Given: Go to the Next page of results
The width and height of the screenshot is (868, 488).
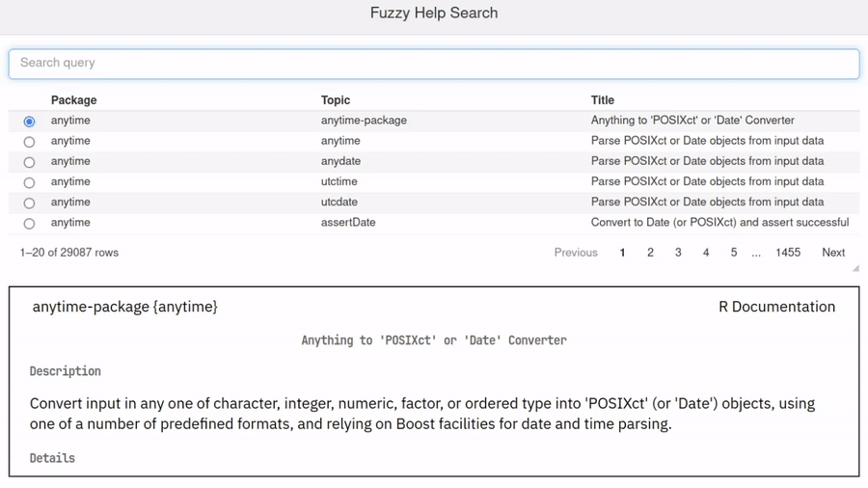Looking at the screenshot, I should [833, 253].
